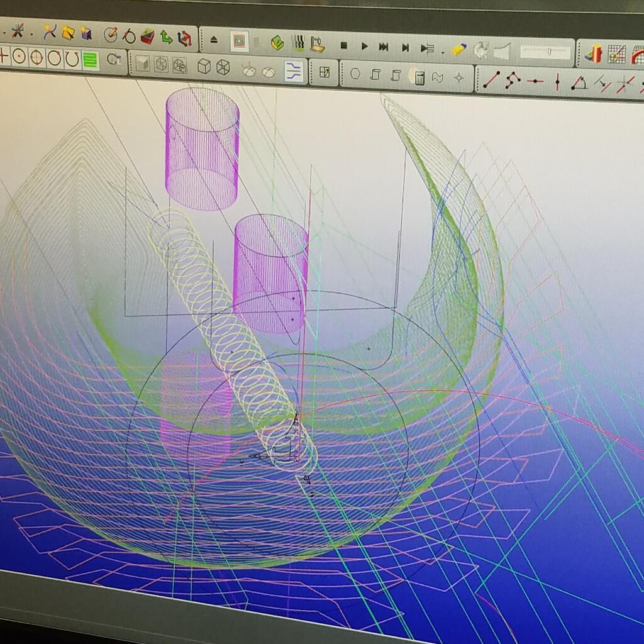
Task: Play the toolpath simulation
Action: pos(364,47)
